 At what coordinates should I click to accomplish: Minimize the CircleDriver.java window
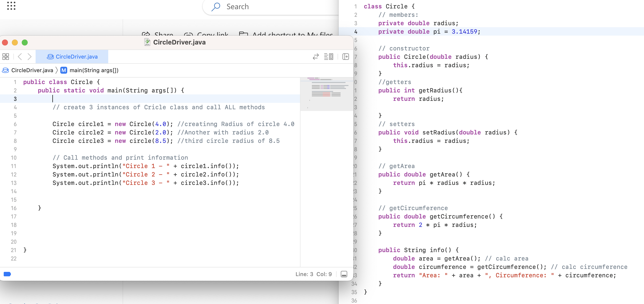[15, 43]
